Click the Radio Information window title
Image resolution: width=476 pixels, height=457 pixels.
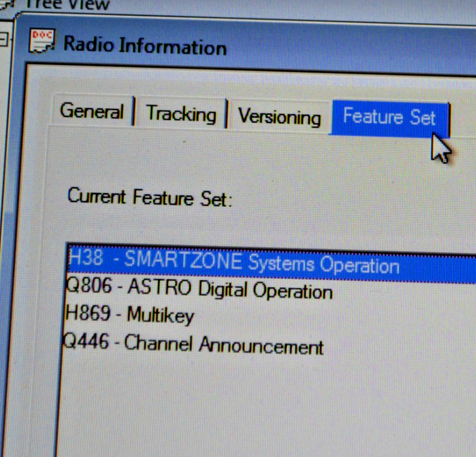[x=145, y=45]
